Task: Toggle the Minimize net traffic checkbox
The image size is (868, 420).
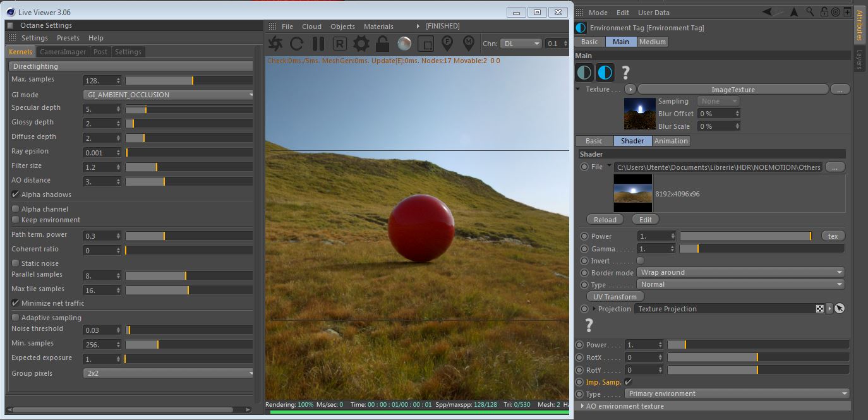Action: click(x=15, y=303)
